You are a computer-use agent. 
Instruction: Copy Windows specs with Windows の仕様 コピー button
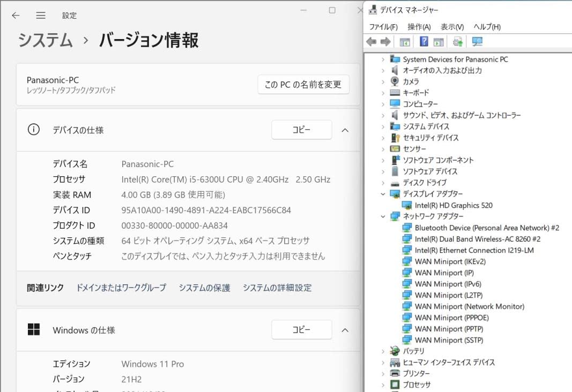click(302, 330)
